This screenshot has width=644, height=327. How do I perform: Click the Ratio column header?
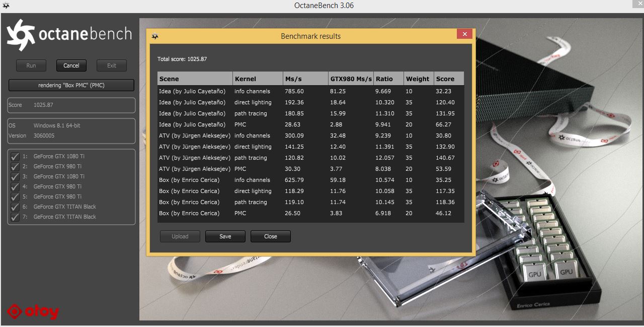(388, 79)
